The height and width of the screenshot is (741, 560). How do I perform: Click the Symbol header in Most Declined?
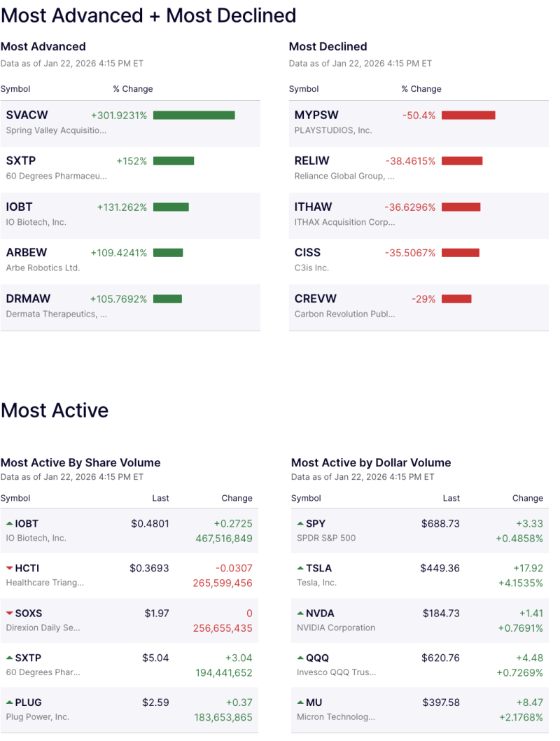click(302, 89)
